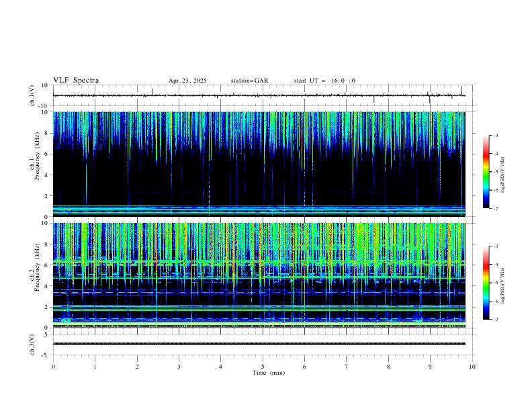Select the "start UT = 16: 0 : 0" text
The height and width of the screenshot is (411, 532).
click(x=324, y=81)
